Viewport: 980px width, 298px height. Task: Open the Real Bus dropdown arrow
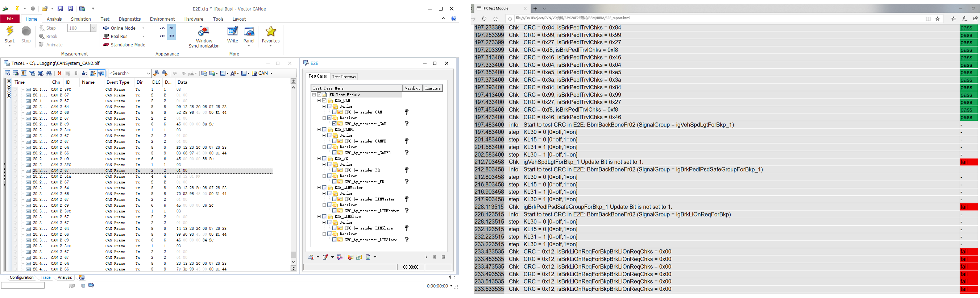[143, 37]
